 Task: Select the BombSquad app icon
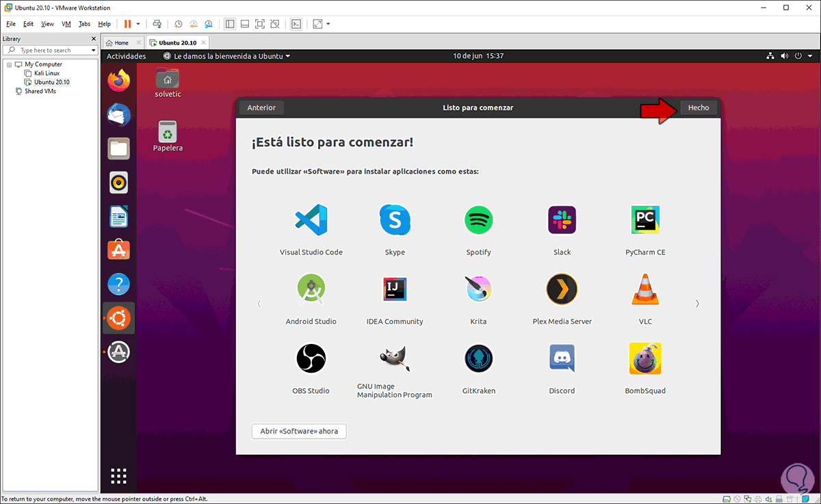tap(645, 358)
